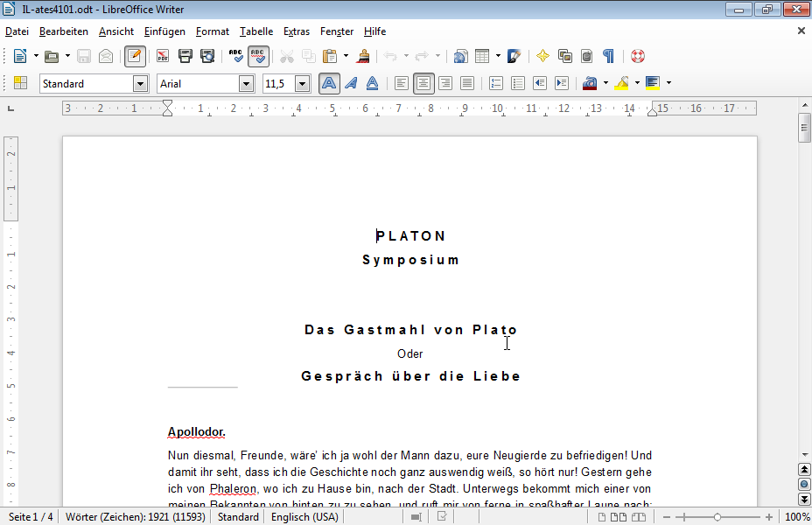
Task: Click word count Wörter (Zeichen) field
Action: 135,517
